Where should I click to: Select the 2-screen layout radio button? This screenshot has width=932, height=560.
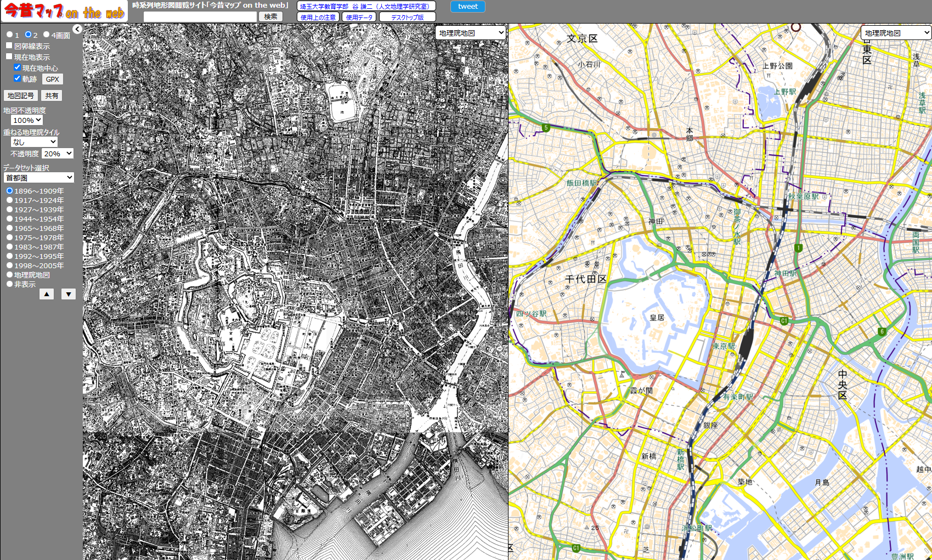tap(28, 34)
